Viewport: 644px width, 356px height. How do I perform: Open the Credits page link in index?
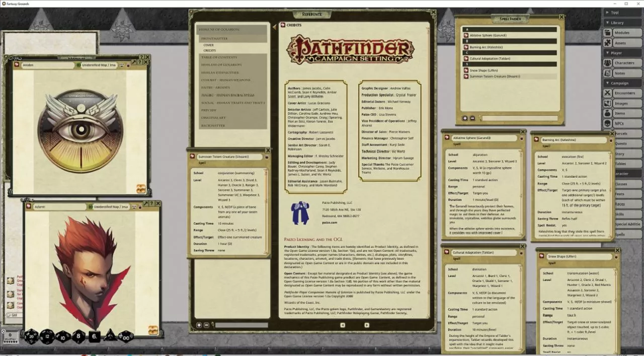(x=209, y=50)
